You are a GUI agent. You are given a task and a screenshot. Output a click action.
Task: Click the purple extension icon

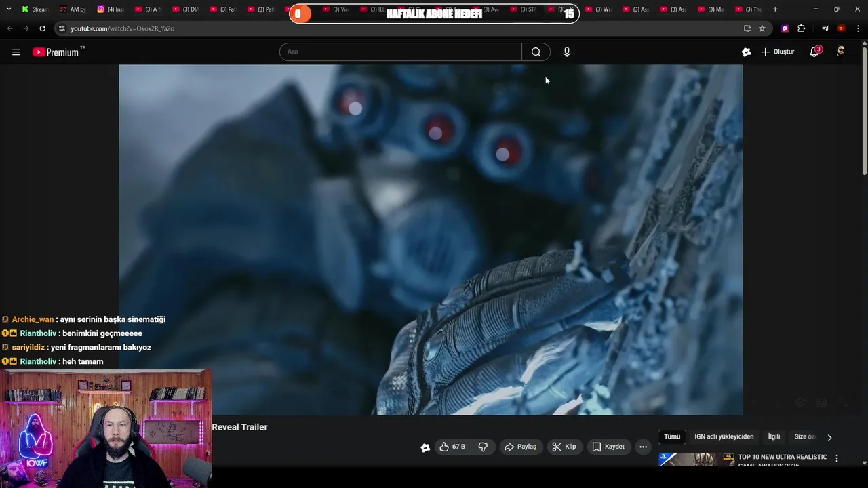coord(785,28)
